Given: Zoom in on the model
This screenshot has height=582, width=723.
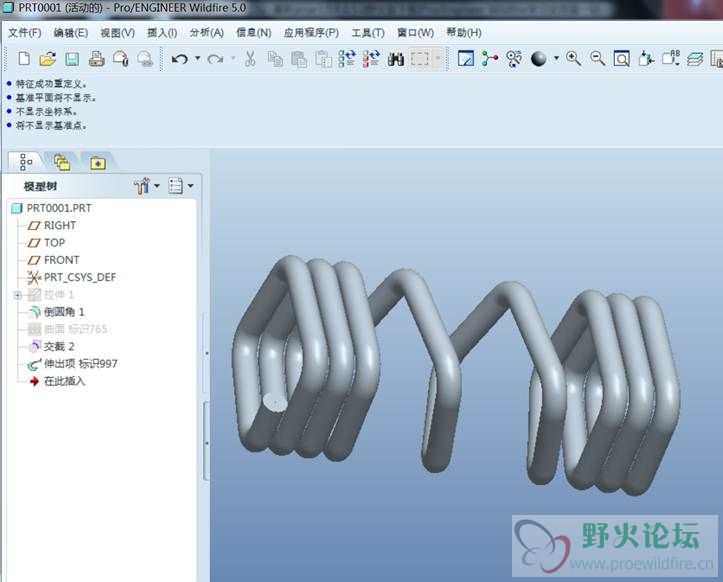Looking at the screenshot, I should pos(573,59).
